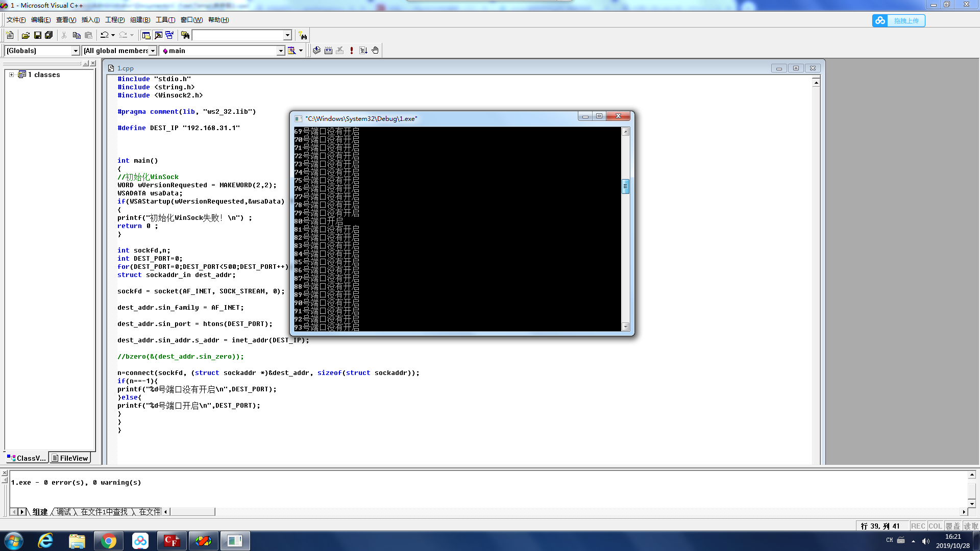Click the console window's vertical scrollbar thumb
The image size is (980, 551).
pos(625,186)
